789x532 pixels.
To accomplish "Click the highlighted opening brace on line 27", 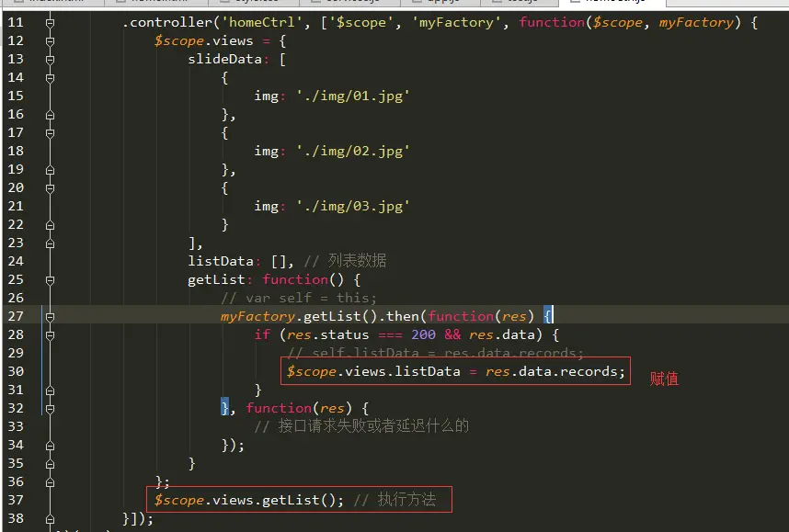I will pos(548,316).
